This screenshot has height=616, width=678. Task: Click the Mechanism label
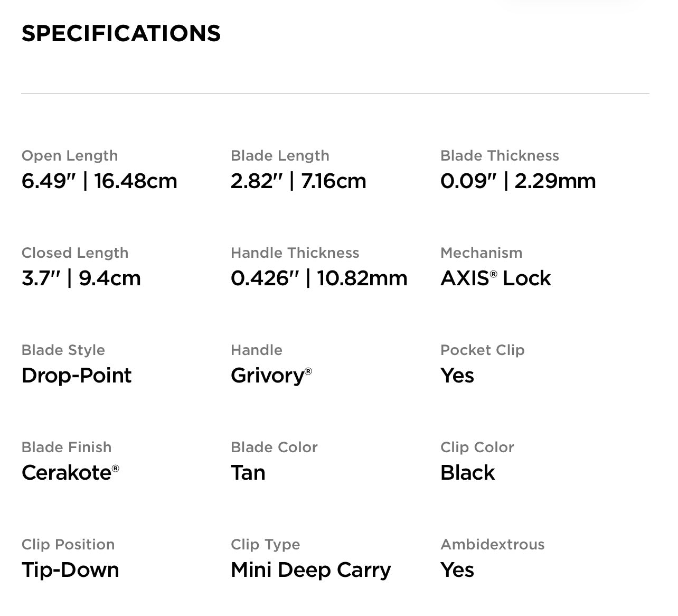coord(482,253)
